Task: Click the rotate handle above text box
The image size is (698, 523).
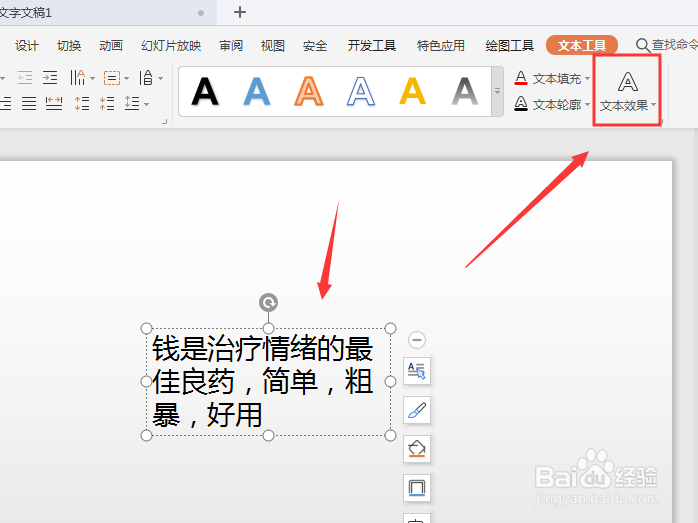Action: (x=268, y=303)
